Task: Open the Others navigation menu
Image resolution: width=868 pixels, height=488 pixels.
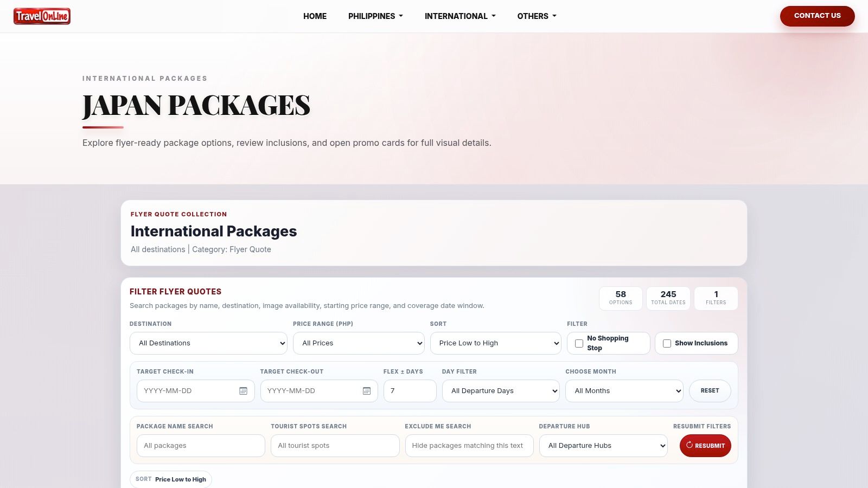Action: tap(537, 16)
